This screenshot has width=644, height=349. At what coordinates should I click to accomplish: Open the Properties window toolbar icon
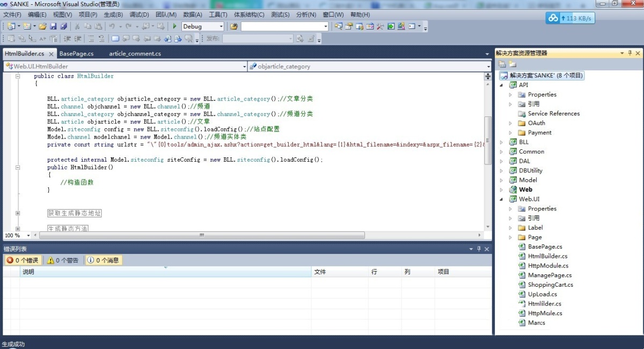tap(349, 26)
